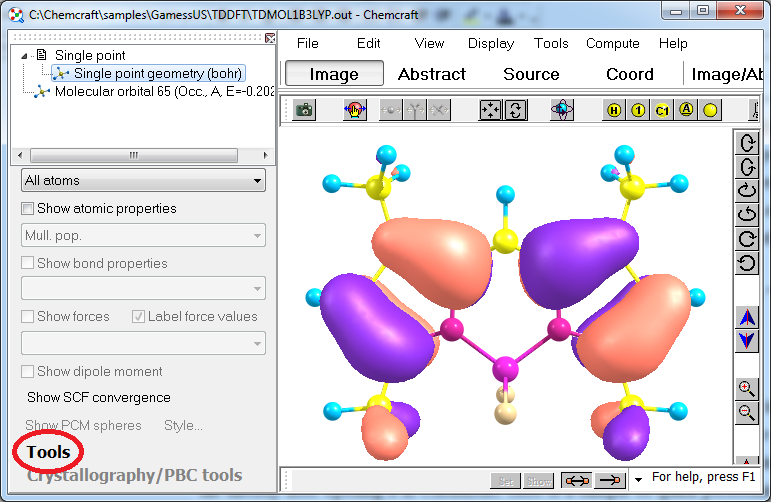Viewport: 771px width, 502px height.
Task: Click Show SCF convergence link
Action: (98, 398)
